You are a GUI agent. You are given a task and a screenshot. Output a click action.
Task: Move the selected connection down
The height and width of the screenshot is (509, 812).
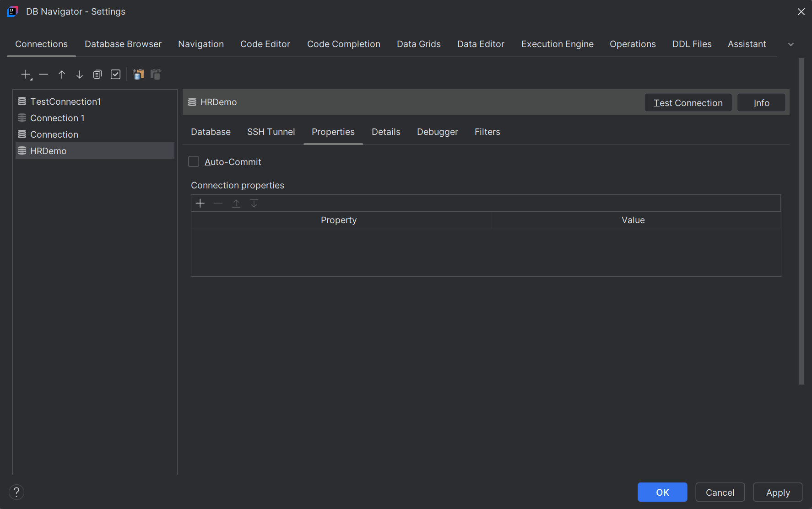click(x=79, y=74)
